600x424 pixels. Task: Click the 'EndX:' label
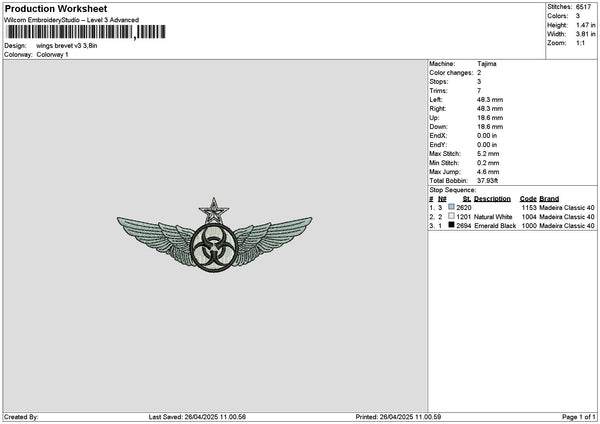[438, 136]
